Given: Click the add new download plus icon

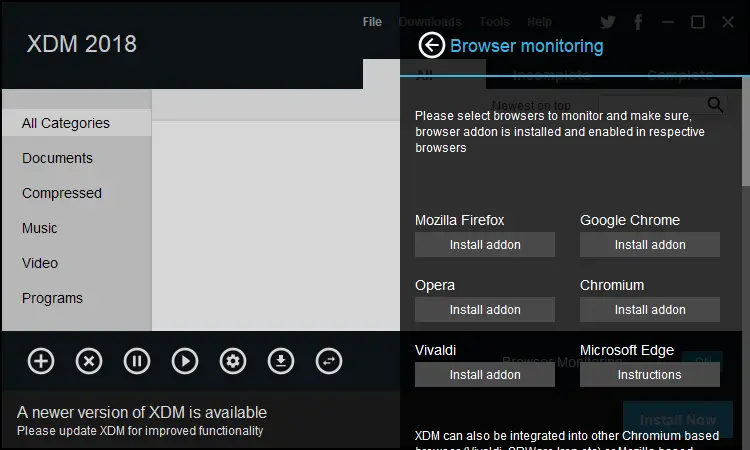Looking at the screenshot, I should click(x=41, y=361).
